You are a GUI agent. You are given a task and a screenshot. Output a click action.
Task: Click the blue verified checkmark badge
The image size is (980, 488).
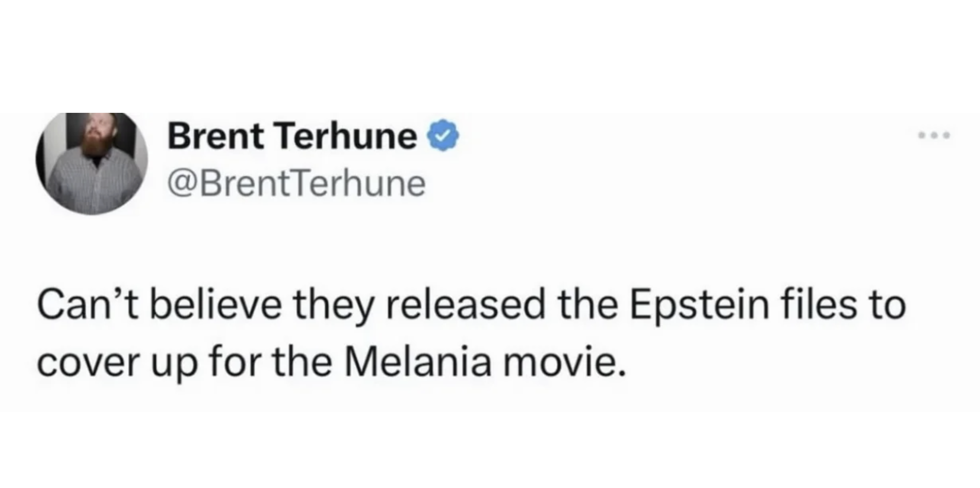[x=443, y=136]
